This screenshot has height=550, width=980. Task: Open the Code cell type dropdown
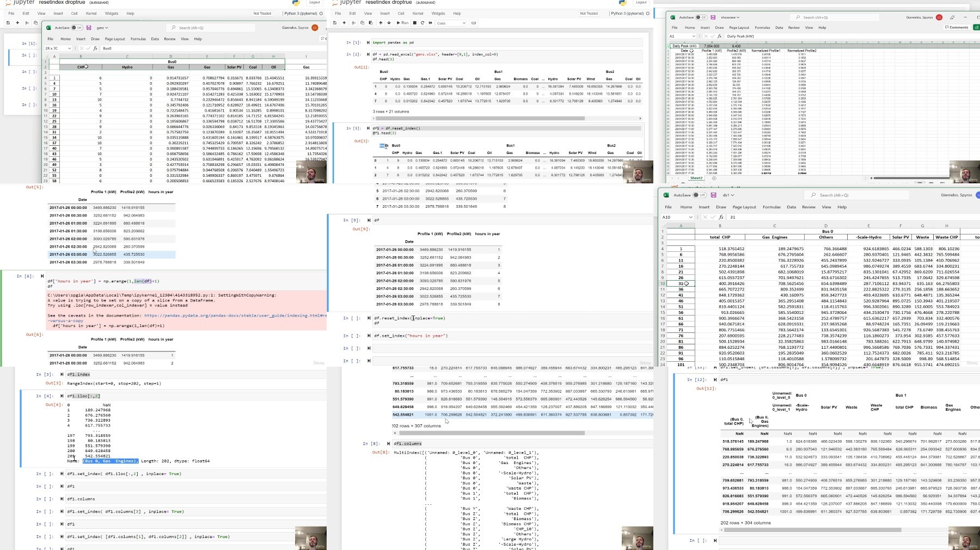coord(451,23)
